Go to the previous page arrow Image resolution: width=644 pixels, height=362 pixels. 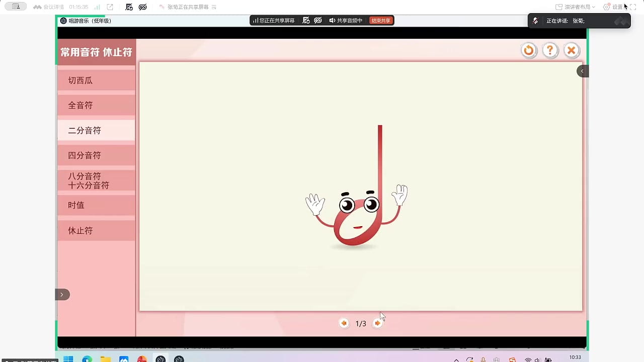coord(344,323)
